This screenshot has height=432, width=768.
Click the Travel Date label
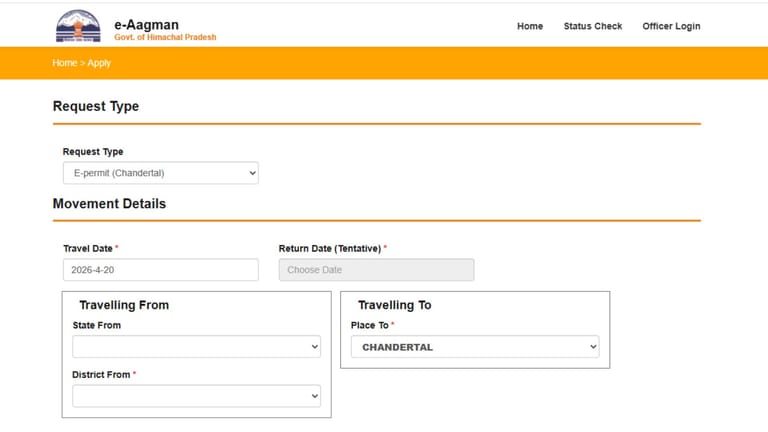(x=88, y=248)
